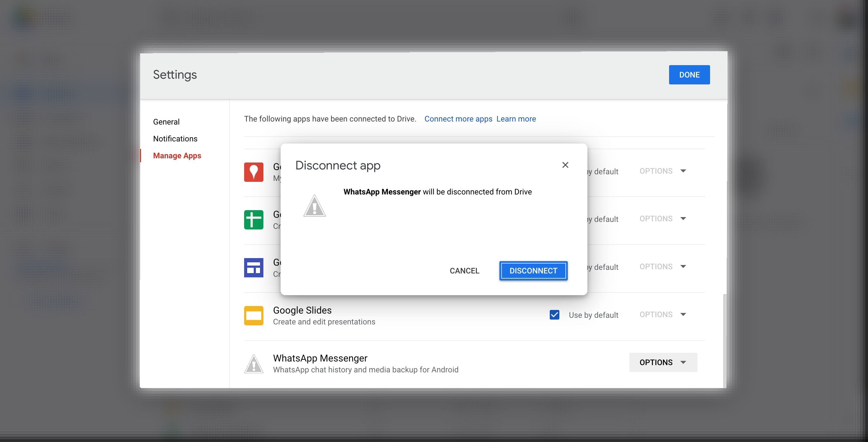Switch to the General settings tab

click(166, 122)
